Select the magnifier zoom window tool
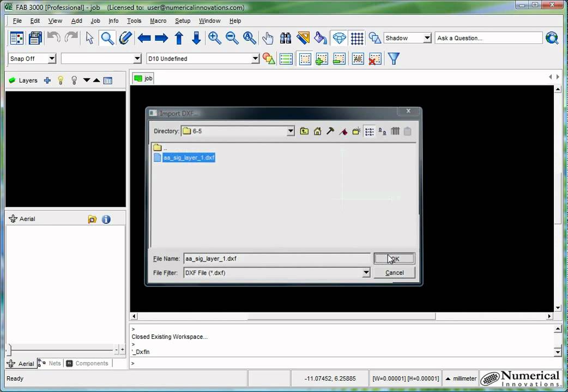 [107, 38]
